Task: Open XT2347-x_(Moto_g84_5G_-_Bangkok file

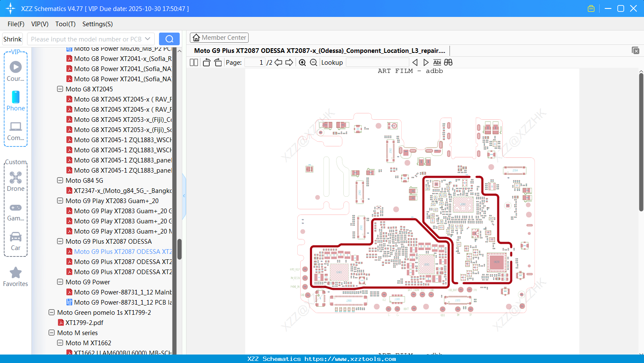Action: [119, 191]
